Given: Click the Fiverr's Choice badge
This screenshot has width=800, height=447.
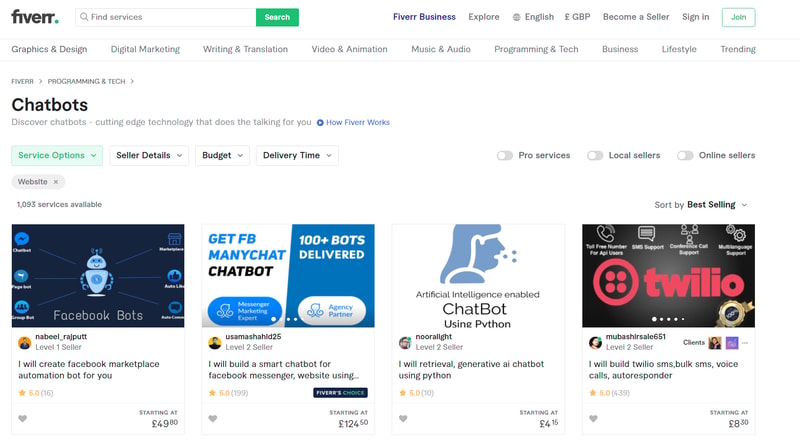Looking at the screenshot, I should 340,392.
